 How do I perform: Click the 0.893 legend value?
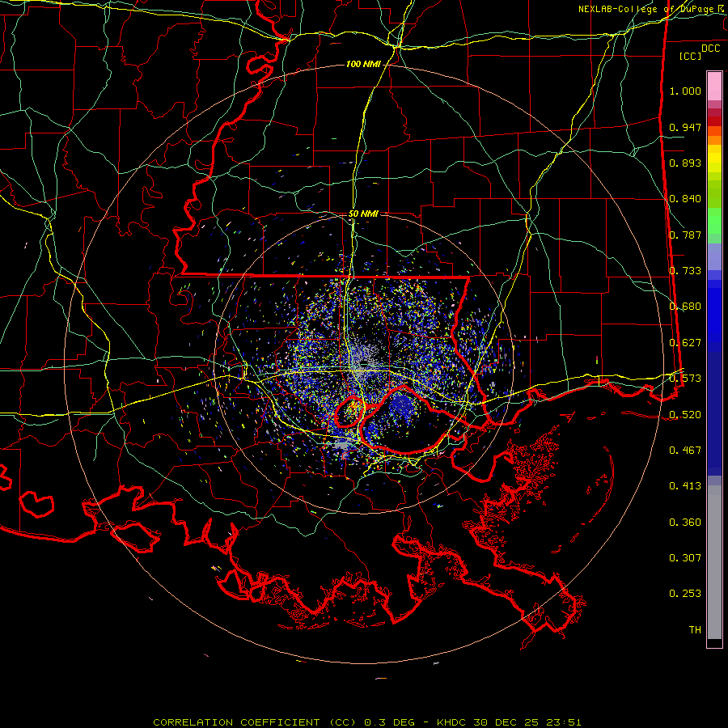[x=685, y=163]
